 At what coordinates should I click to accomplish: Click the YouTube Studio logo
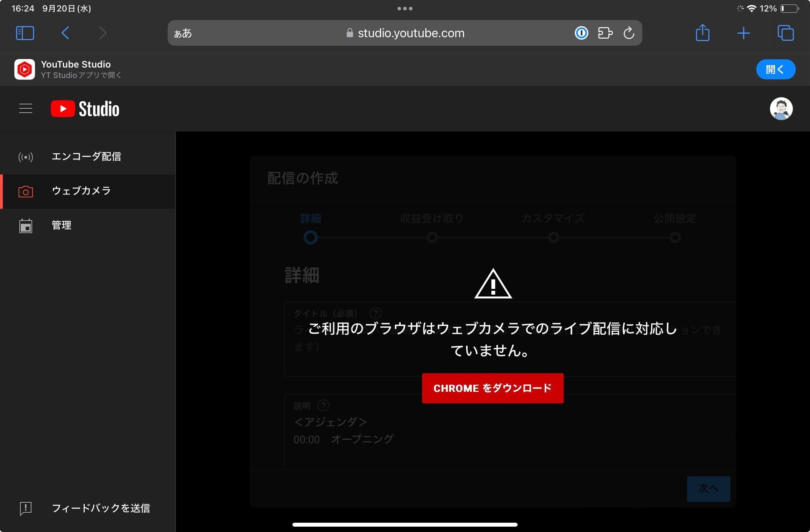click(x=85, y=109)
